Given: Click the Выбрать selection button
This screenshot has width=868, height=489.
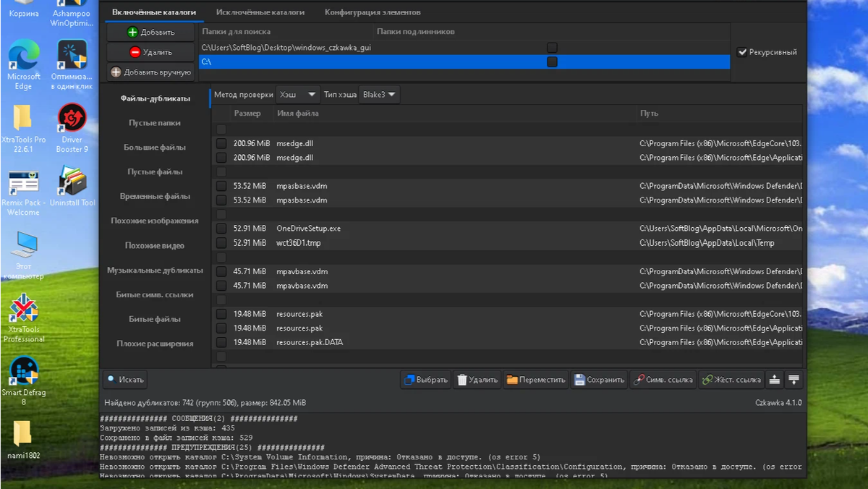Looking at the screenshot, I should (425, 379).
